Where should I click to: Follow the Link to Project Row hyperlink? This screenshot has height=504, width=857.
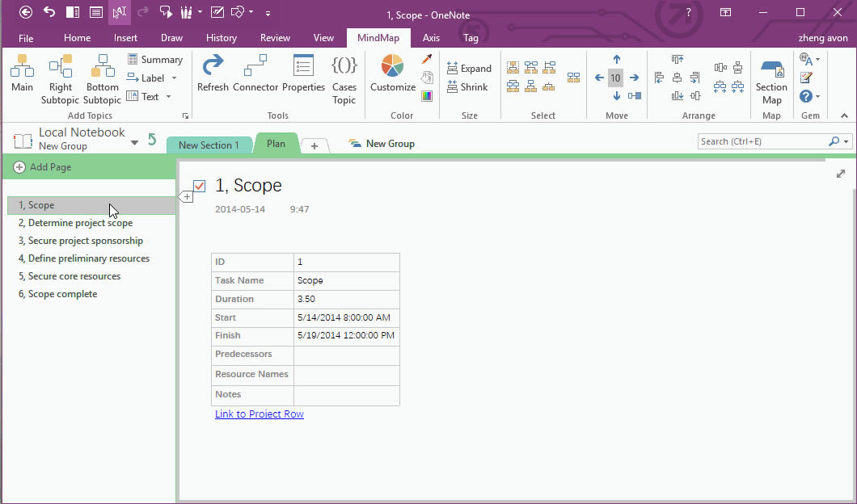259,414
